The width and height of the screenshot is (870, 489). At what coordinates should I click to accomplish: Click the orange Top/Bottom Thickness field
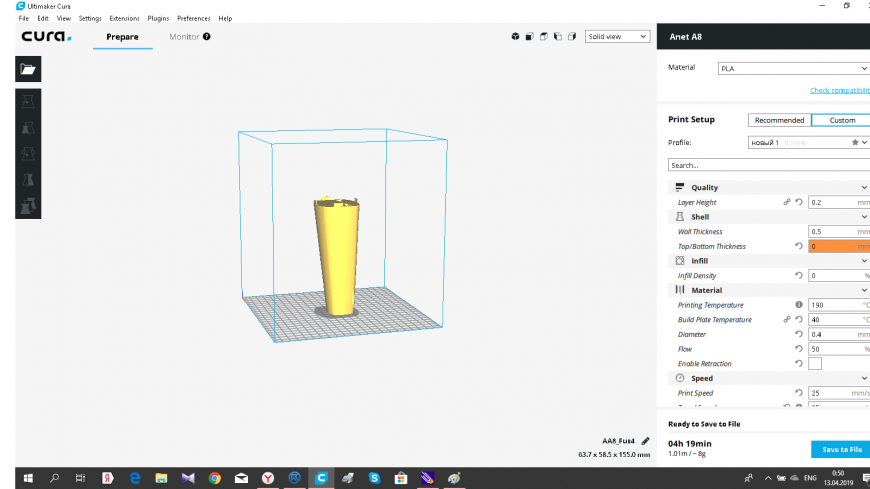[x=839, y=246]
